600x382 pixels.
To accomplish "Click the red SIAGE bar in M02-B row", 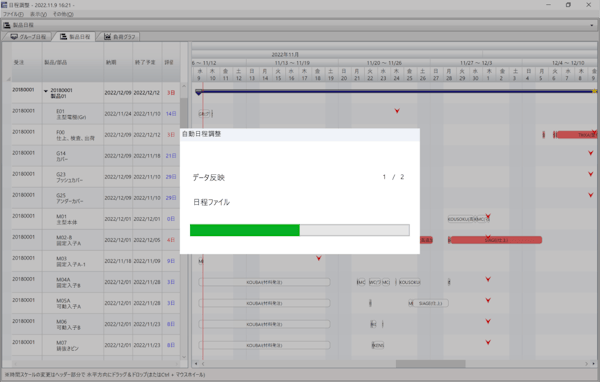I will [x=496, y=240].
